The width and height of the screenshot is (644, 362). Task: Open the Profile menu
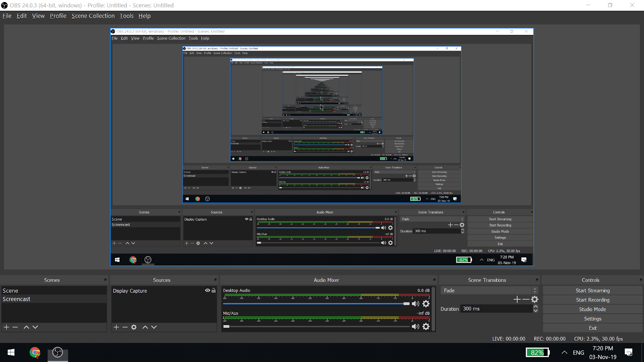pyautogui.click(x=58, y=16)
